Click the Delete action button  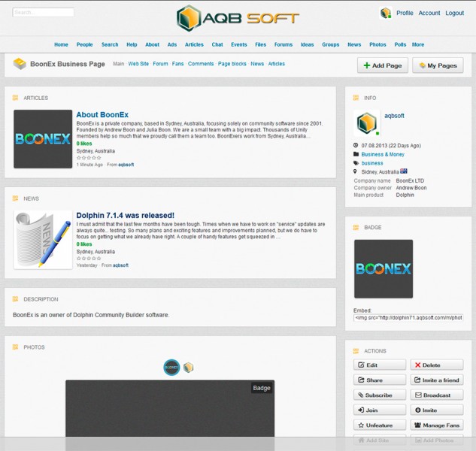(437, 365)
